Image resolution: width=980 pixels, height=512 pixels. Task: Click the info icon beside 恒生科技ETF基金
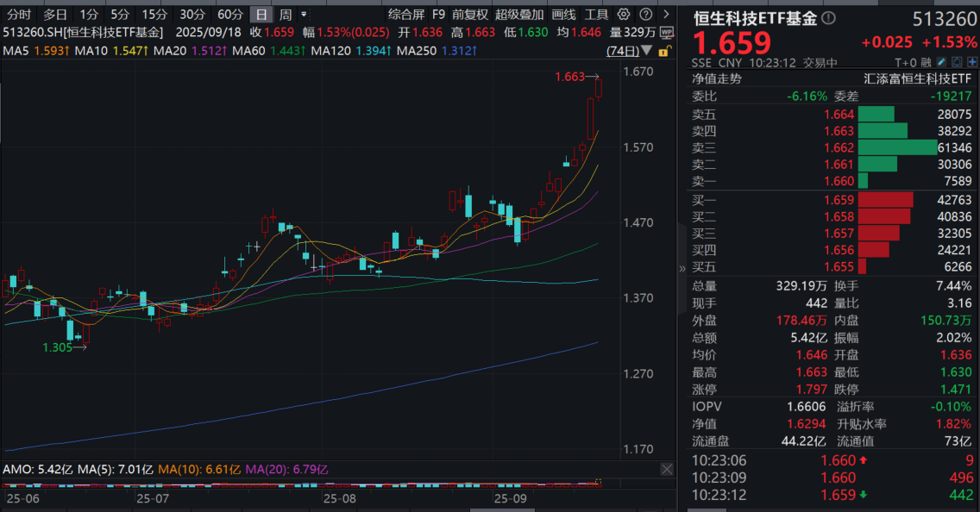(x=829, y=18)
